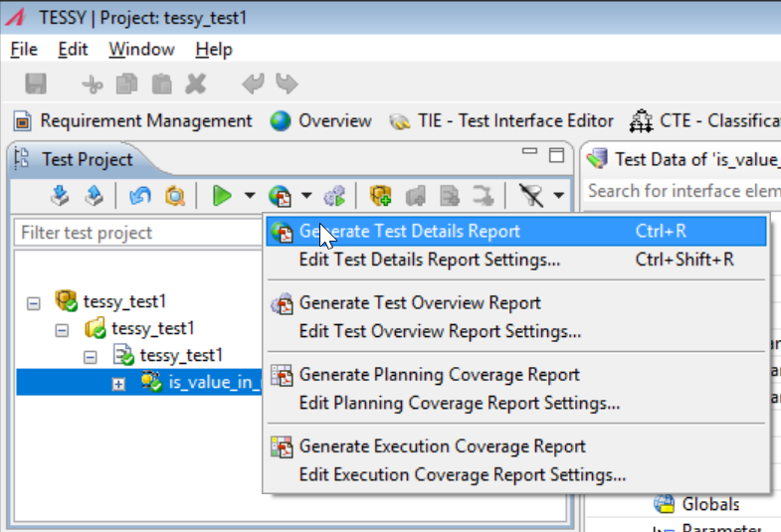Select Generate Test Details Report
This screenshot has height=532, width=781.
pos(516,232)
